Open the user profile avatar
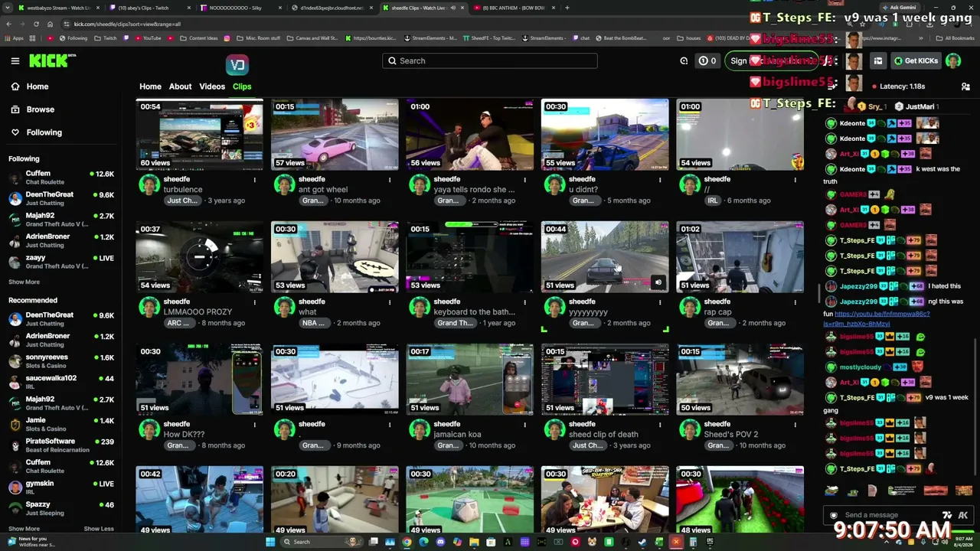This screenshot has width=980, height=551. [x=953, y=61]
